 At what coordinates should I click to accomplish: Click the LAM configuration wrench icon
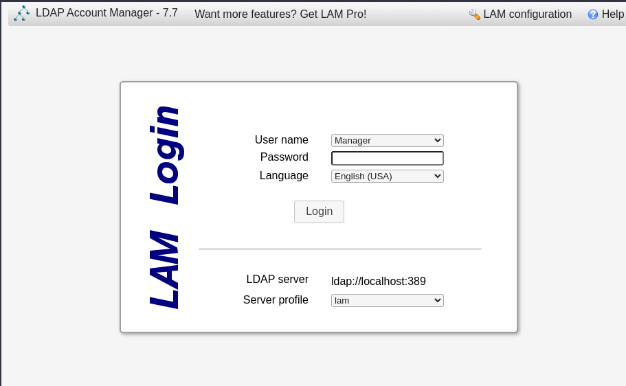pyautogui.click(x=474, y=14)
